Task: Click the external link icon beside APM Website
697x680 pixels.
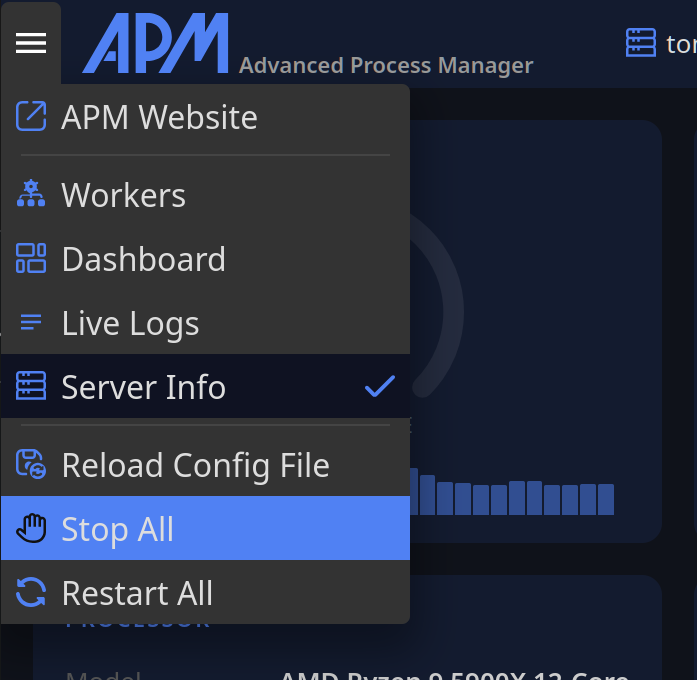Action: tap(31, 117)
